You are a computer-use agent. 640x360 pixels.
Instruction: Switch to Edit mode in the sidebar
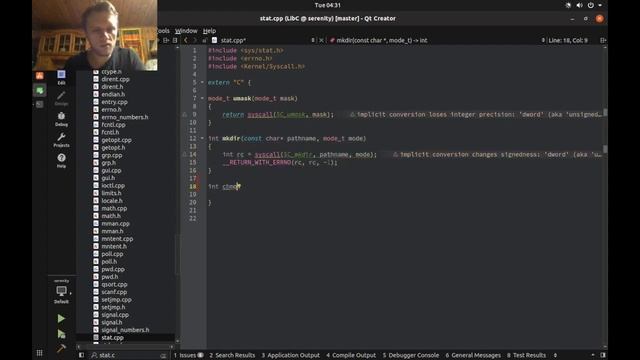click(61, 77)
